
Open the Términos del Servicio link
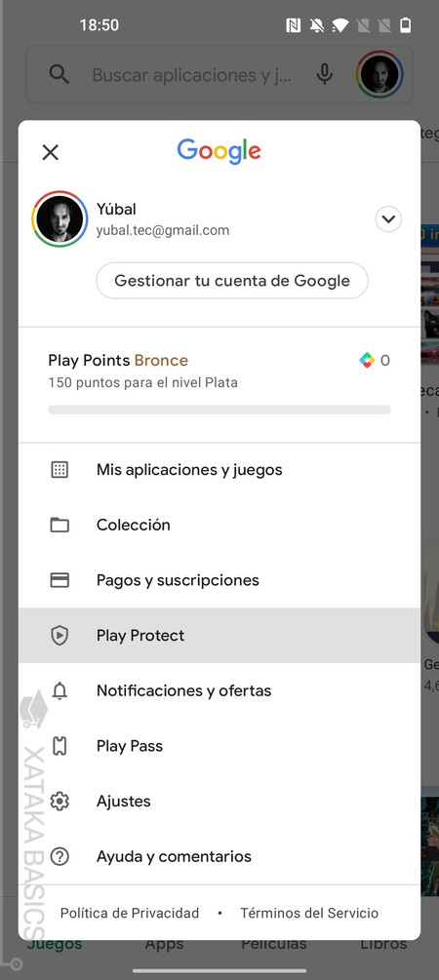coord(309,913)
